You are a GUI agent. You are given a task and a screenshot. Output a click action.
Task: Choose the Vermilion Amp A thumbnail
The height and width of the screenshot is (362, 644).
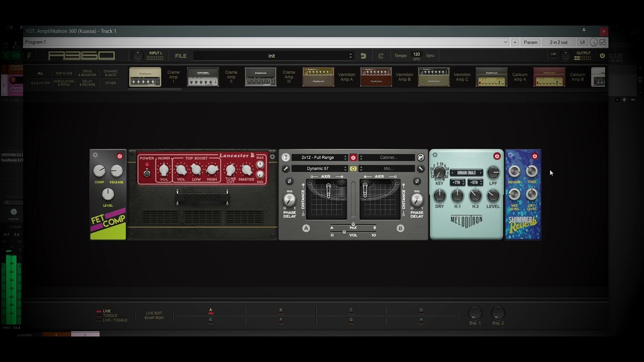point(318,77)
